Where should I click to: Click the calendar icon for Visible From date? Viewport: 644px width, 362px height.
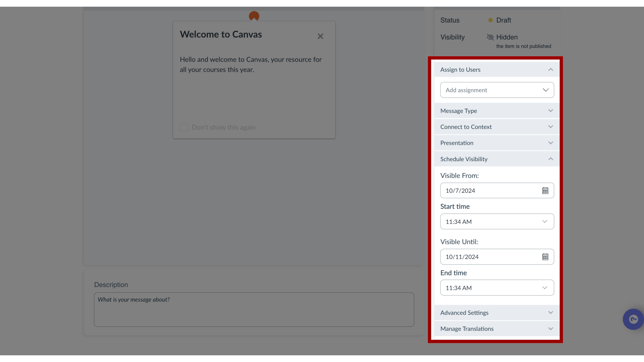(545, 190)
